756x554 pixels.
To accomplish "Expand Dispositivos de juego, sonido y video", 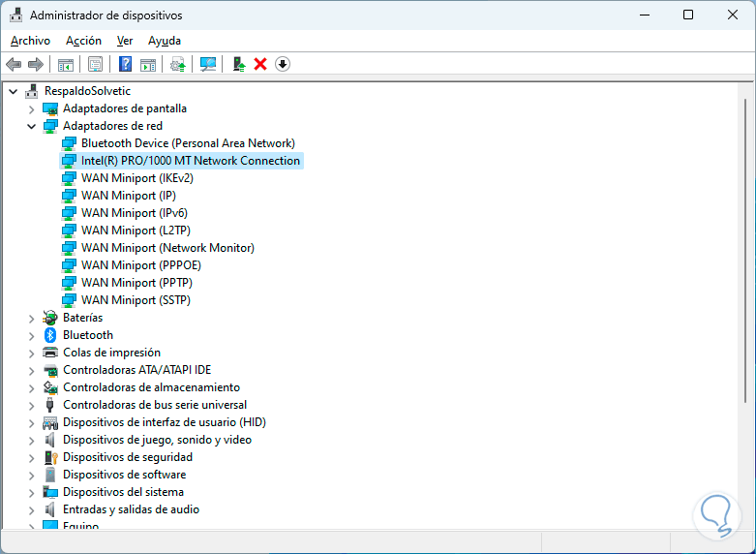I will (32, 441).
